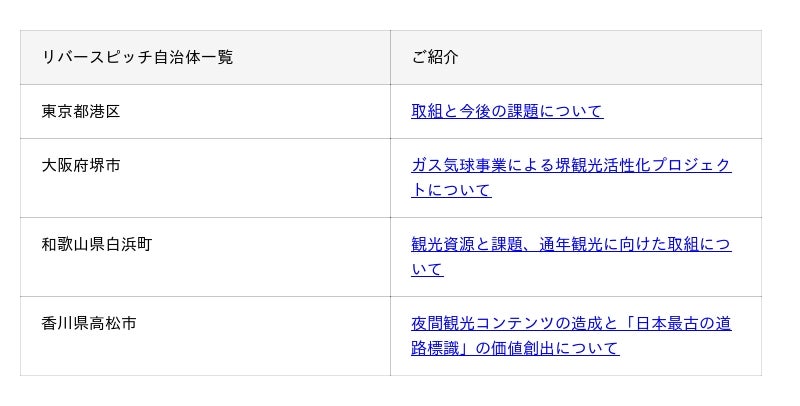Click the リバースピッチ自治体一覧 column header
800x406 pixels.
click(138, 57)
